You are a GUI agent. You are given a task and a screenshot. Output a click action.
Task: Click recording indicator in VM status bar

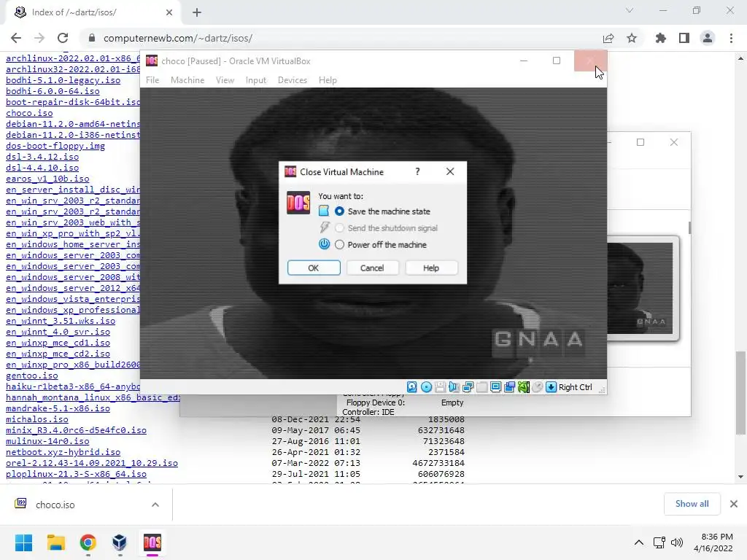point(509,387)
